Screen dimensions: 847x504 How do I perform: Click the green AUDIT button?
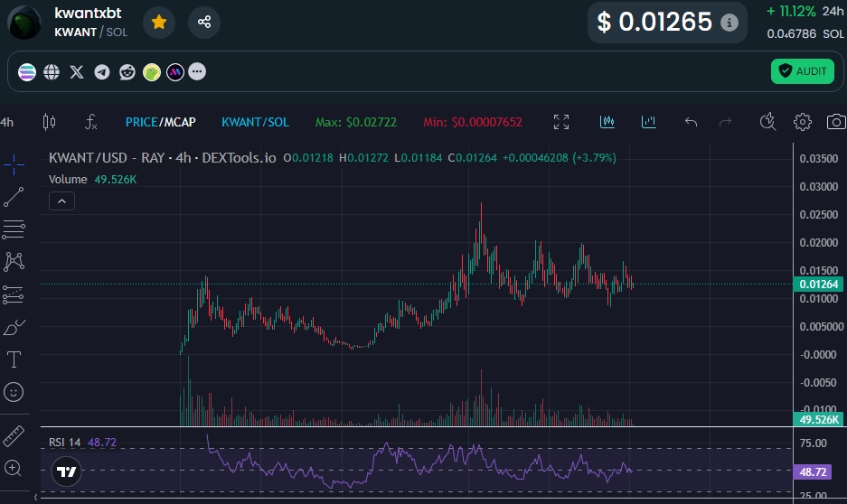coord(802,71)
